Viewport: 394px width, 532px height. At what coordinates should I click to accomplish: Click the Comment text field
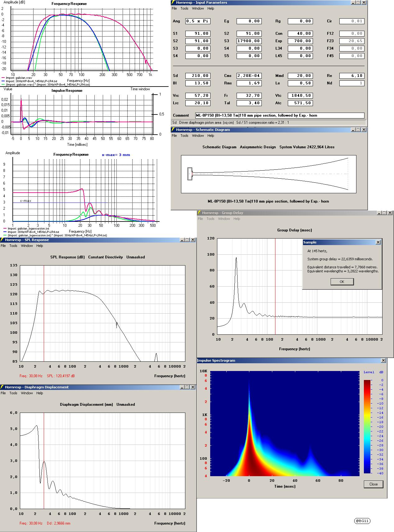(280, 115)
